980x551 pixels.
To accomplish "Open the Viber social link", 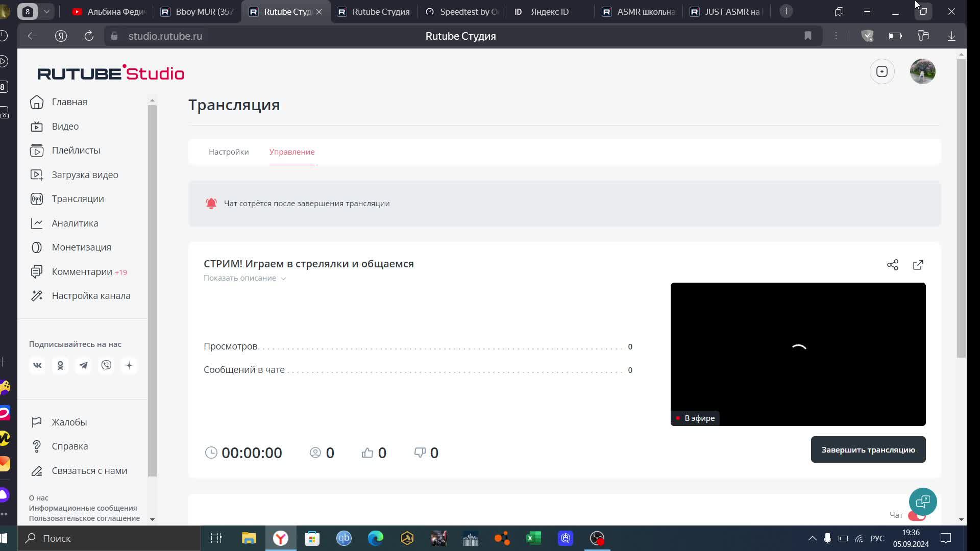I will (x=106, y=365).
